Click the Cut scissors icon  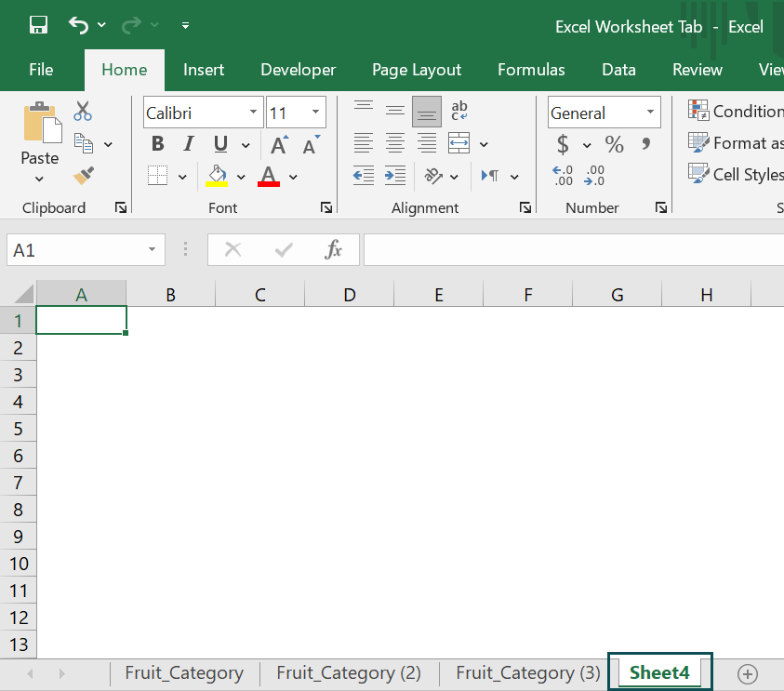(x=83, y=112)
